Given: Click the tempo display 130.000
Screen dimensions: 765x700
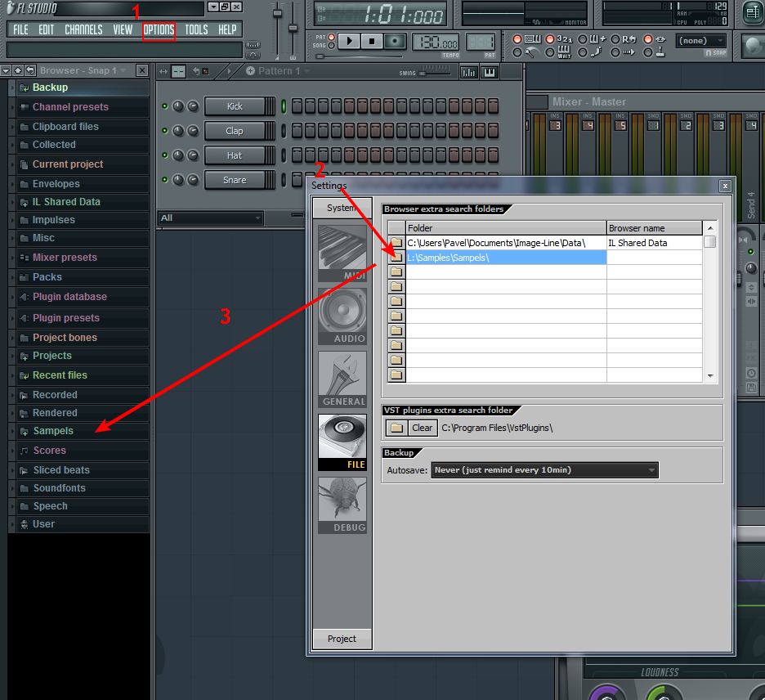Looking at the screenshot, I should click(436, 42).
